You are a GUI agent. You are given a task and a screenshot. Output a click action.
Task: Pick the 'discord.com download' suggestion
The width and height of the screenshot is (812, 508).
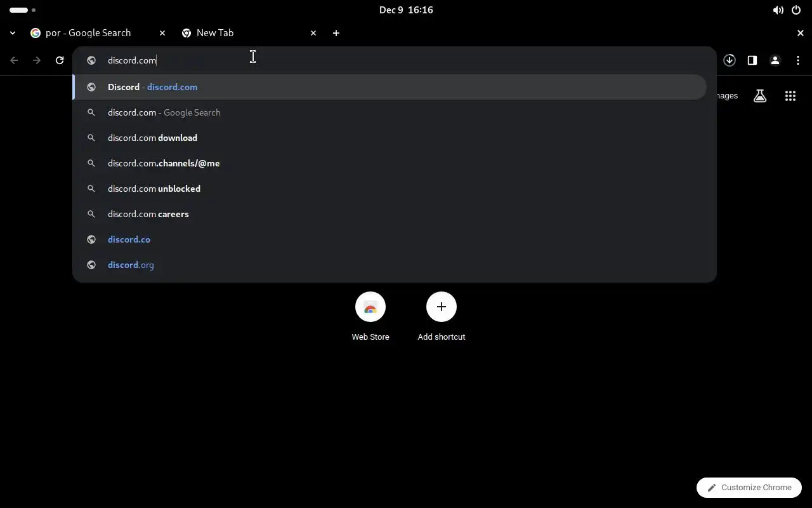[x=390, y=138]
